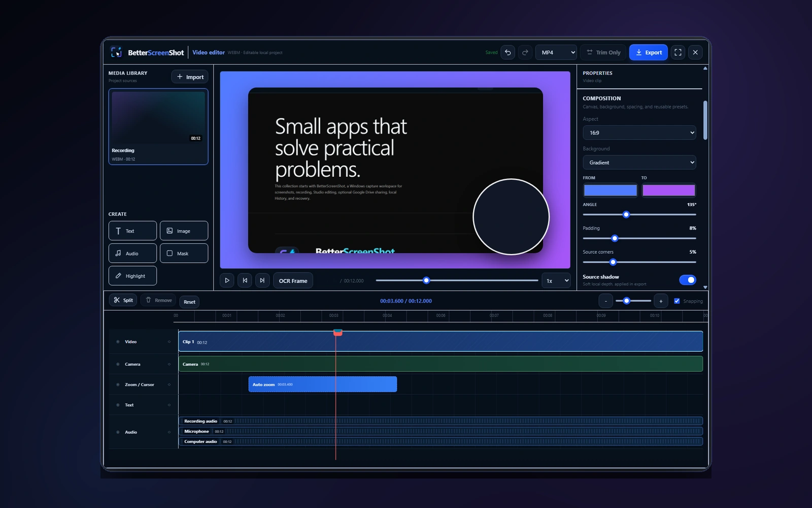Select the Auto zoom clip

[323, 384]
